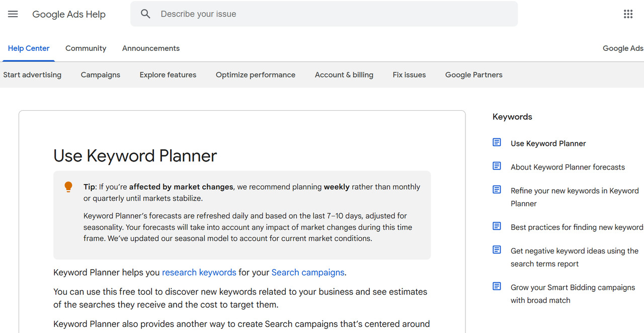Open Get negative keyword ideas article
This screenshot has height=333, width=644.
point(575,257)
